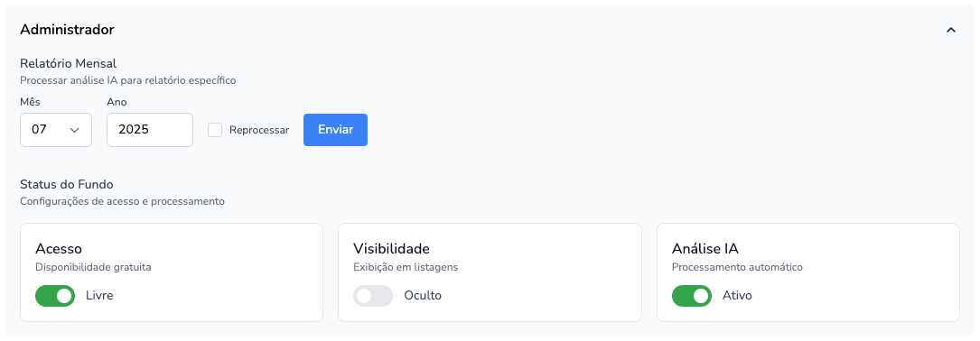The image size is (980, 341).
Task: Select the Acesso card title
Action: 59,249
